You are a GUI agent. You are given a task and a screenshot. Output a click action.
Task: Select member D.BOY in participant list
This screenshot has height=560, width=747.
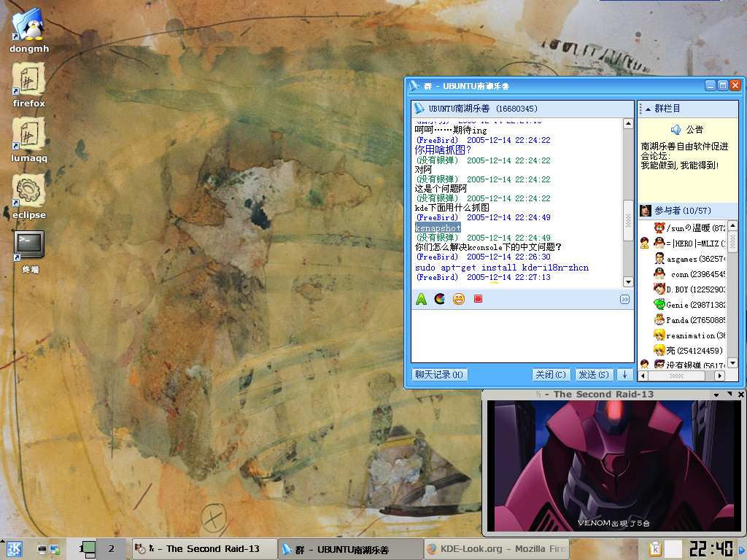689,289
